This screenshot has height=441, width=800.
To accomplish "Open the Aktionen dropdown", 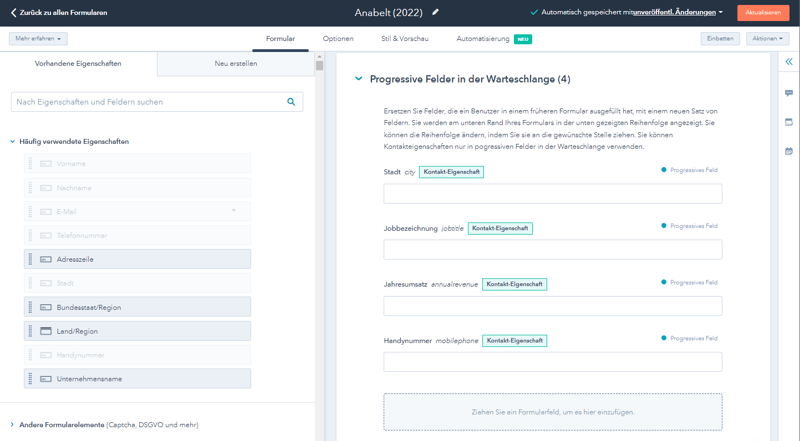I will [767, 39].
